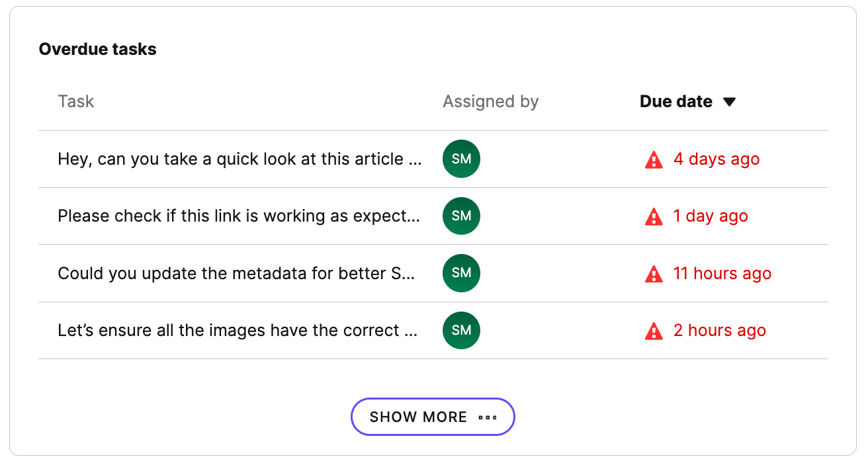Image resolution: width=868 pixels, height=467 pixels.
Task: Click the Overdue tasks heading
Action: point(97,49)
